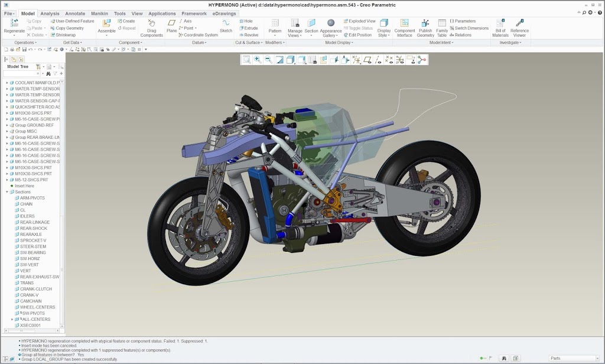
Task: Toggle plane display in graphics toolbar
Action: 367,60
